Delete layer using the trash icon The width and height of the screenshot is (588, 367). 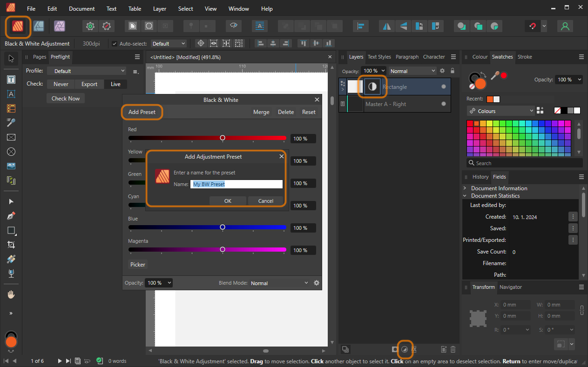coord(453,349)
